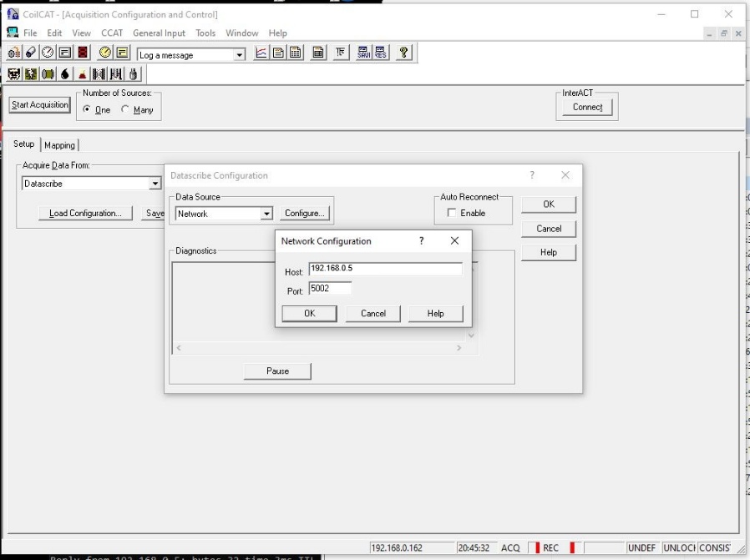Click the InterACT Connect button
Viewport: 750px width, 560px height.
[x=586, y=106]
